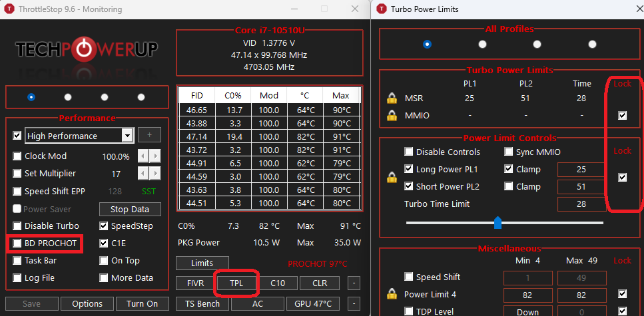Screen dimensions: 644x316
Task: Click the Power Limit 4 lock icon
Action: coord(392,294)
